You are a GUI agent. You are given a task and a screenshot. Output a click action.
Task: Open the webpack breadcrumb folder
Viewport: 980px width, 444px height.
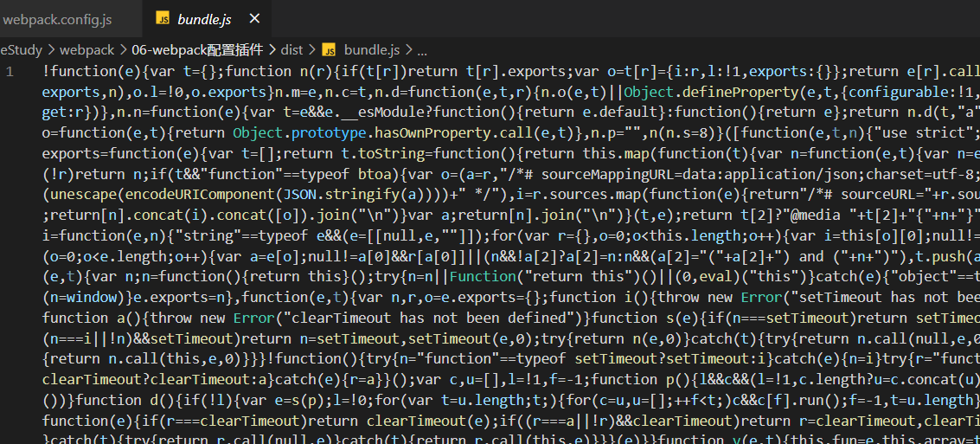(86, 50)
